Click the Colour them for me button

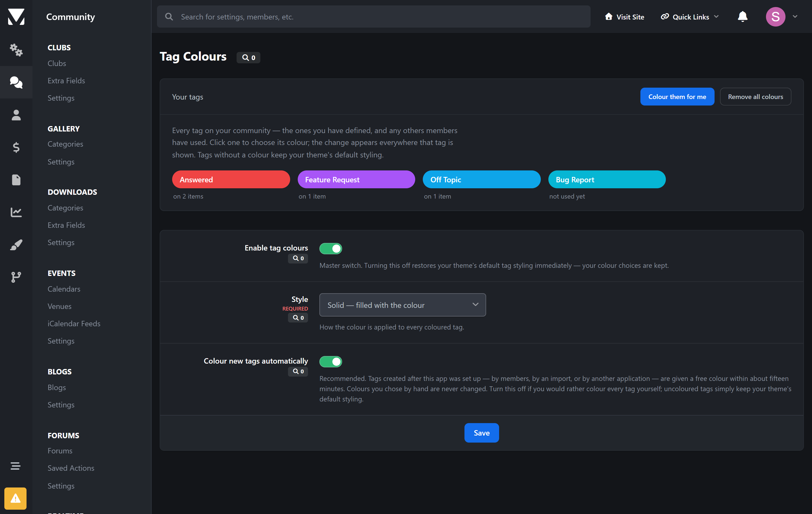click(677, 97)
